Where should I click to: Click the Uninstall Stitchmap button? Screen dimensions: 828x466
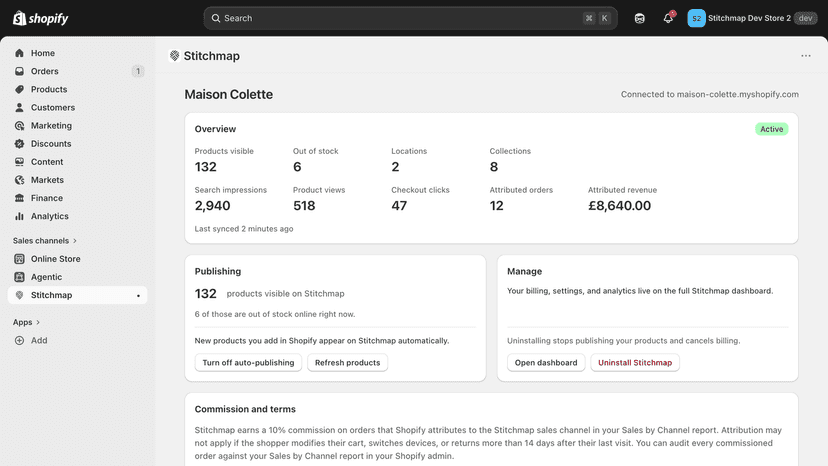[635, 362]
